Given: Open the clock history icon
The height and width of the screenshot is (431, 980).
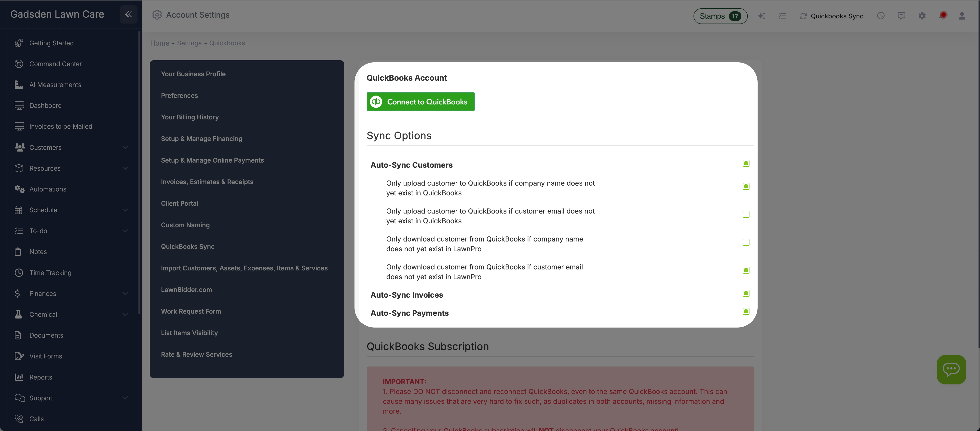Looking at the screenshot, I should click(881, 16).
